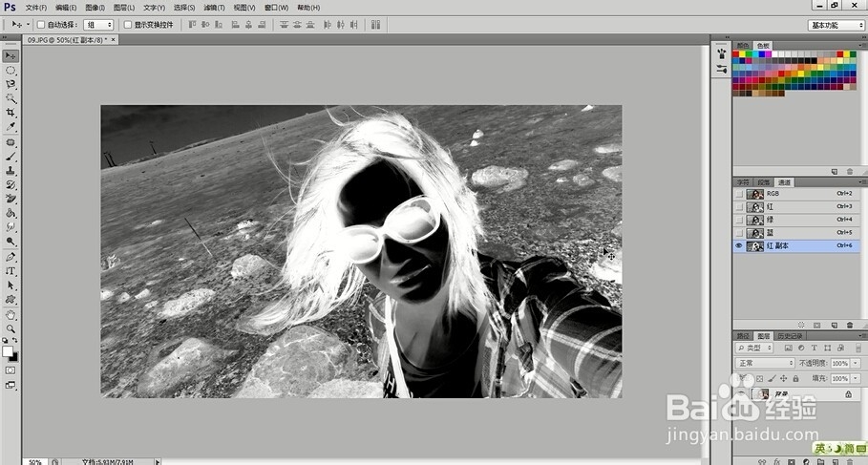The width and height of the screenshot is (868, 465).
Task: Open the 填充 fill slider arrow
Action: click(x=856, y=379)
